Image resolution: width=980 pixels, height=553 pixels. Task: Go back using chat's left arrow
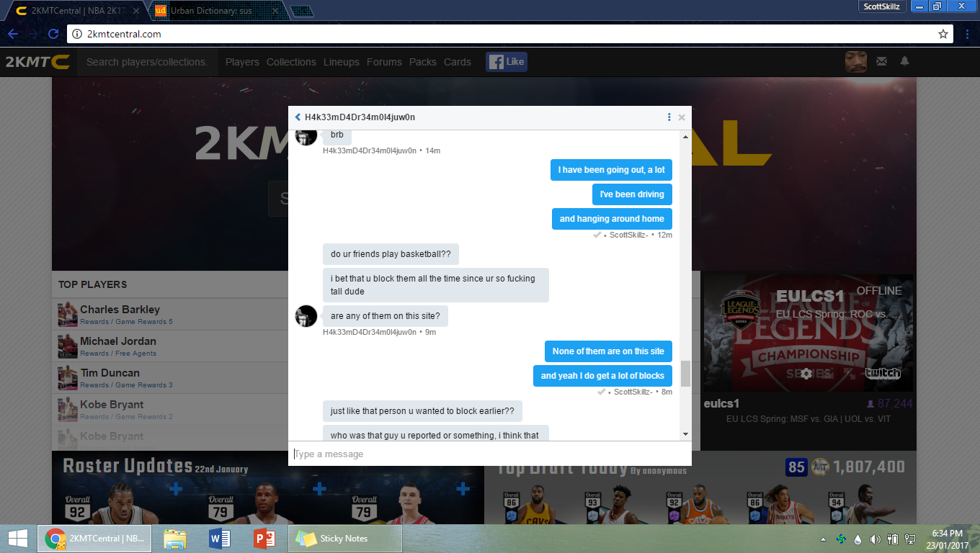point(298,117)
